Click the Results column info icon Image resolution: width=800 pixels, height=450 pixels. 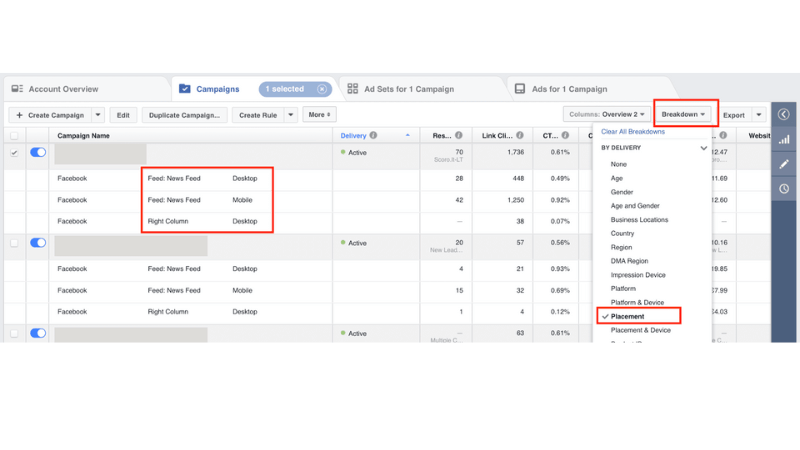(x=459, y=135)
